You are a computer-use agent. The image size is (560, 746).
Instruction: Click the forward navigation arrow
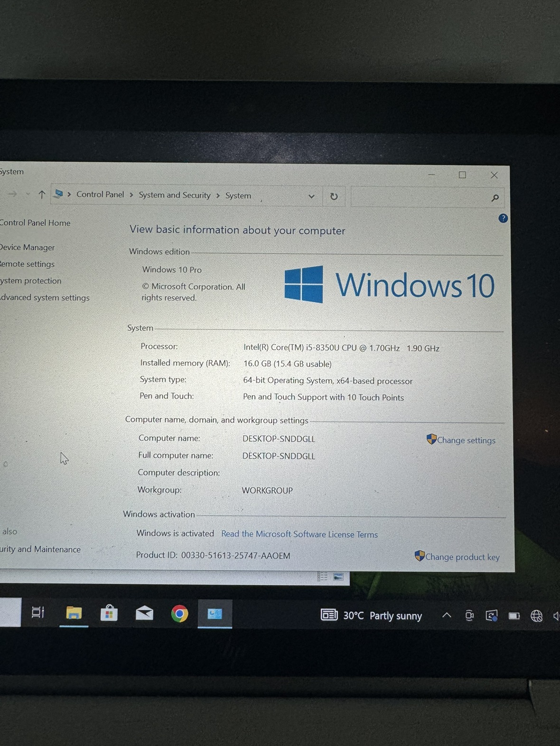coord(12,194)
